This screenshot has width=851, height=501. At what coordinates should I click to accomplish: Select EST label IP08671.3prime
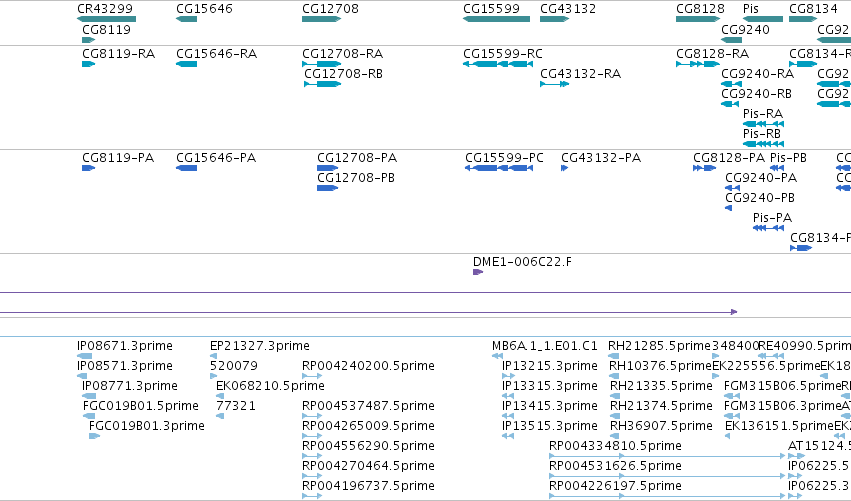coord(125,346)
